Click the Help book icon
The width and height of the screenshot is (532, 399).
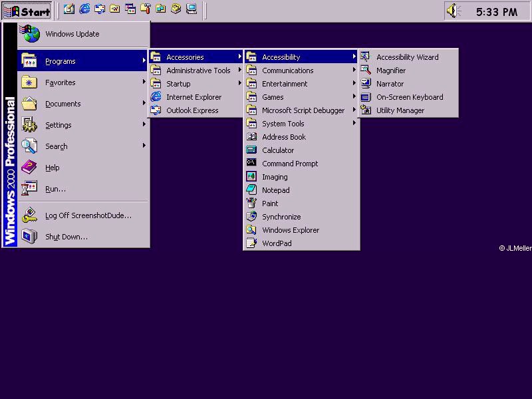point(29,167)
